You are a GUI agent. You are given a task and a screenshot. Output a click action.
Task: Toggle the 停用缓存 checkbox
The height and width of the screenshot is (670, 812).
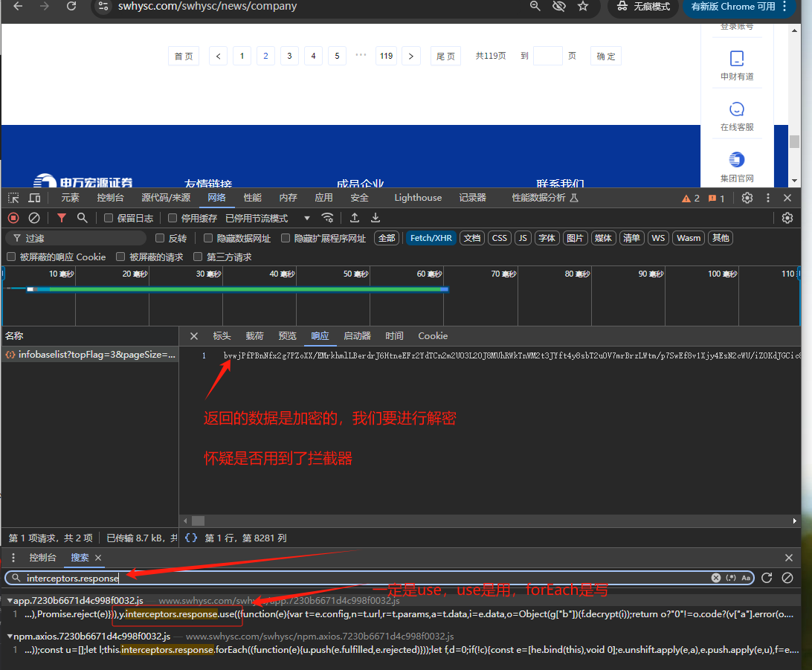pyautogui.click(x=173, y=218)
